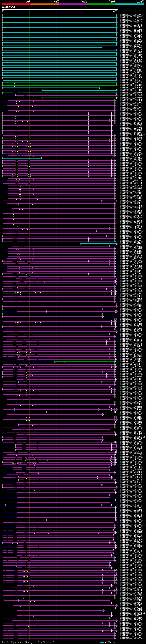This screenshot has width=146, height=644.
Task: Click hit label UniRef100_C5WPG7
Action: 131,60
